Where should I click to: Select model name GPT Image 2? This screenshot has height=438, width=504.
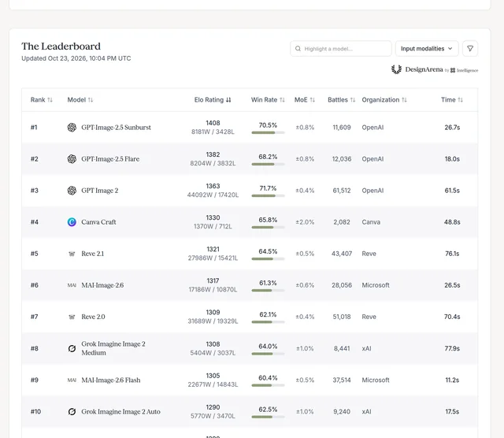tap(100, 191)
